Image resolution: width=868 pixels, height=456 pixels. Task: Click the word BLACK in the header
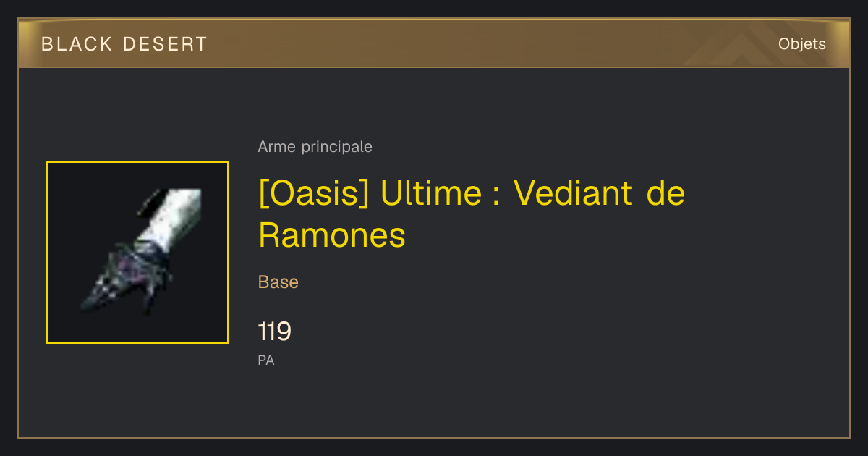77,44
